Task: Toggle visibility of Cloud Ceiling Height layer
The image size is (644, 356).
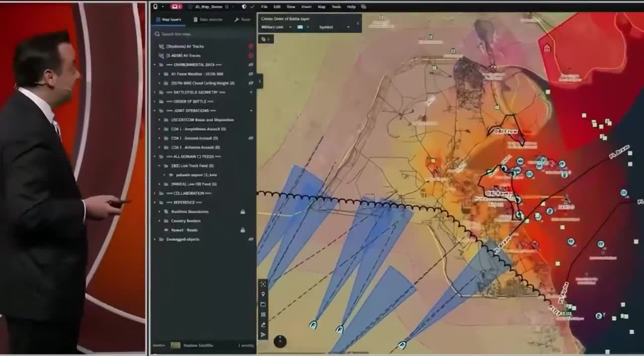Action: (x=251, y=83)
